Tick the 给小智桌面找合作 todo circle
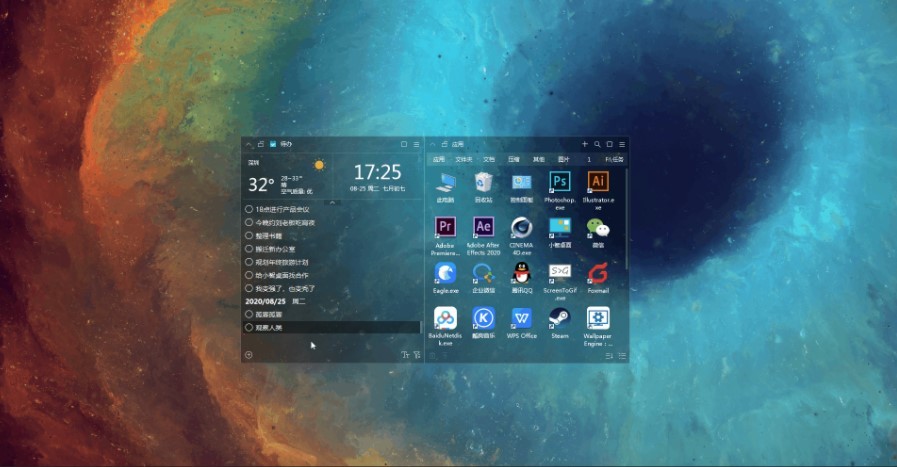This screenshot has width=897, height=467. [249, 275]
